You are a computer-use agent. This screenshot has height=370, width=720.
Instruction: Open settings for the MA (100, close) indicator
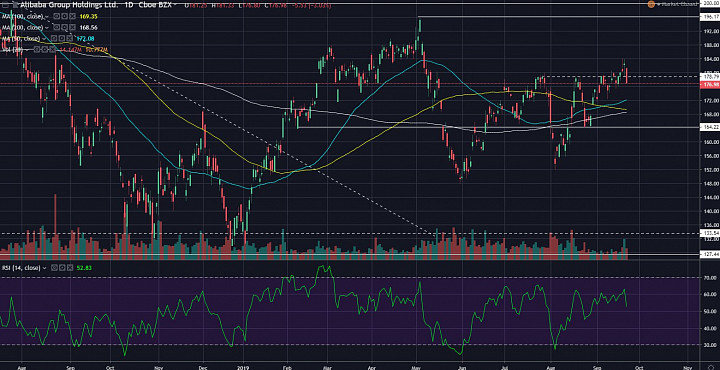click(x=64, y=16)
